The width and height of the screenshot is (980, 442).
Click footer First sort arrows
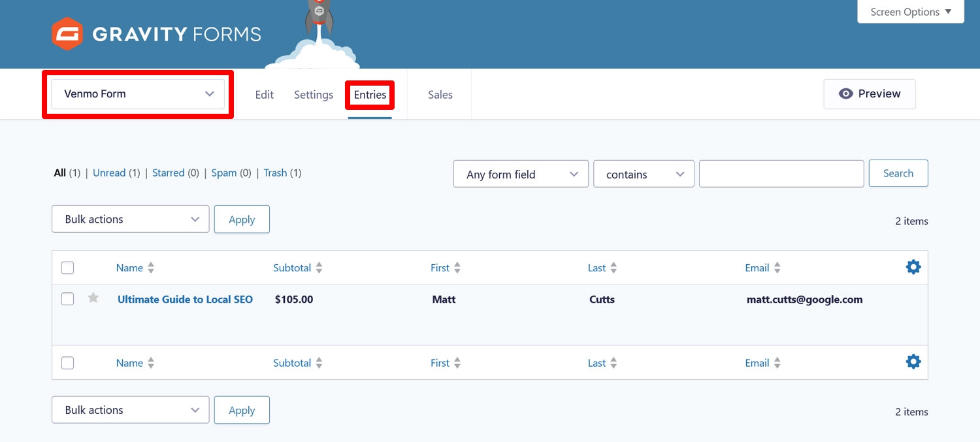coord(457,363)
